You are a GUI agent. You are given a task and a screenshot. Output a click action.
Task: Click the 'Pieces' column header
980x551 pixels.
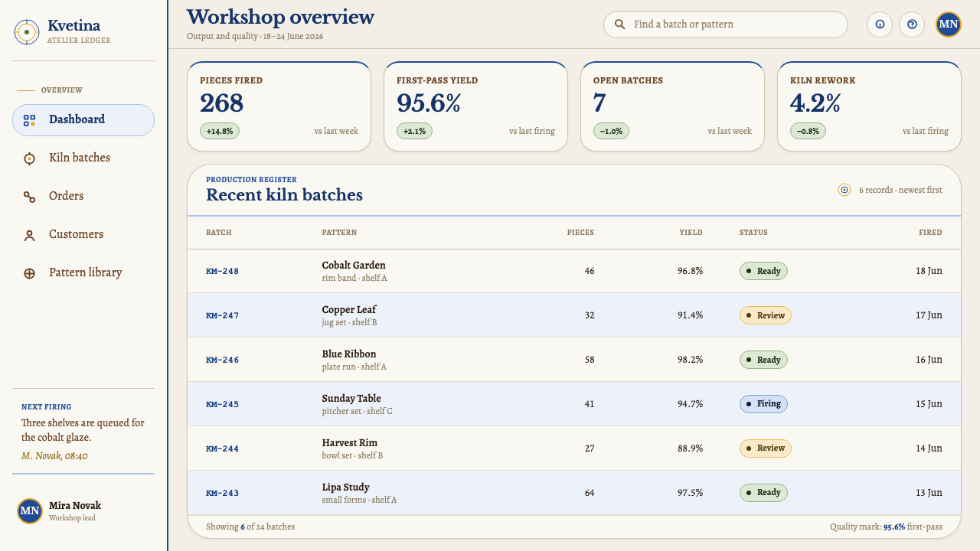[x=580, y=233]
